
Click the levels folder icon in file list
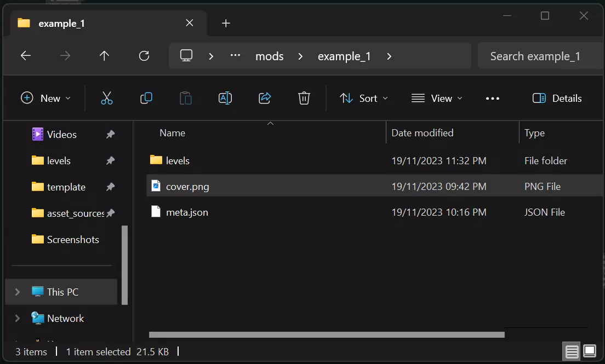point(156,160)
